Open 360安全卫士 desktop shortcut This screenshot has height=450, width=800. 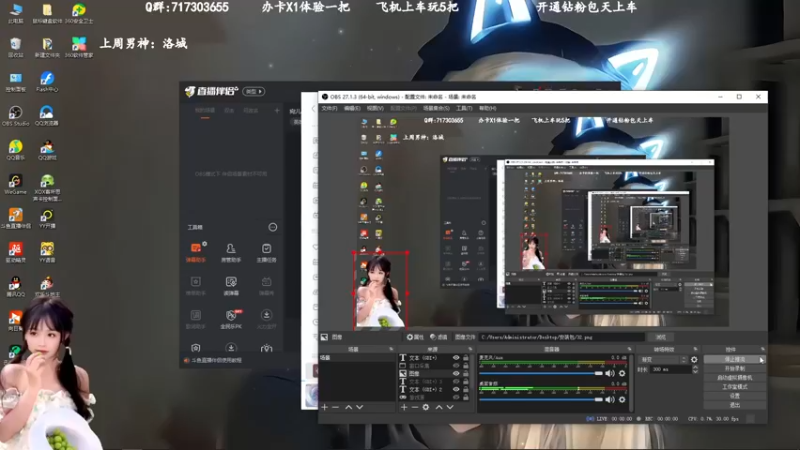pyautogui.click(x=79, y=13)
